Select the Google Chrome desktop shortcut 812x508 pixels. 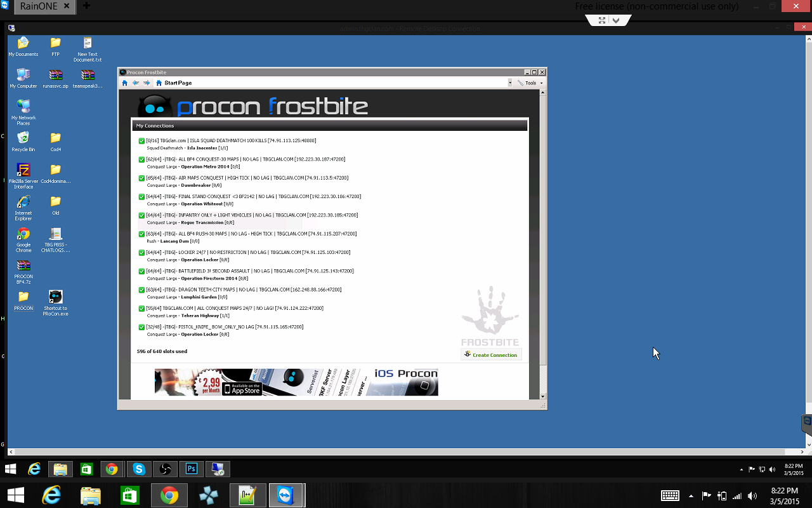click(x=23, y=239)
